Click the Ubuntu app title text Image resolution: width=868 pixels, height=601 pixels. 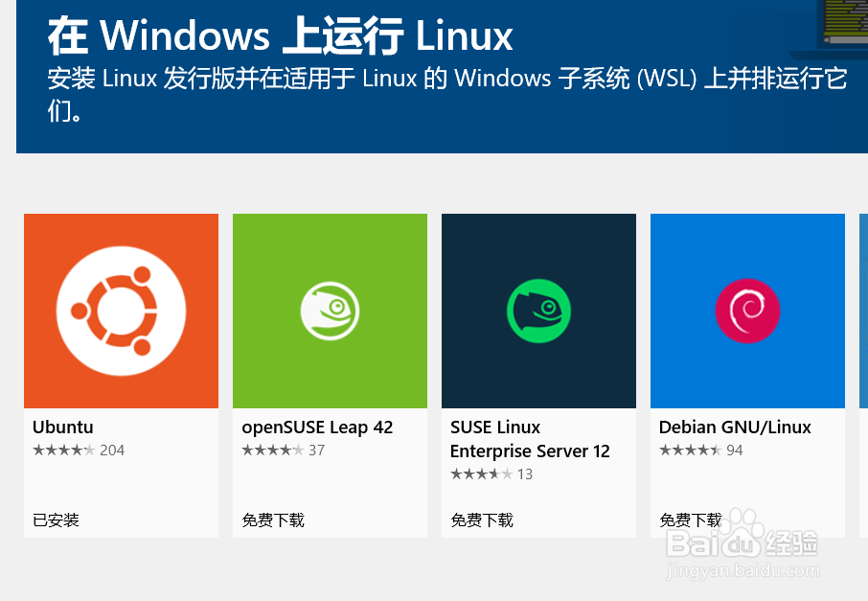coord(63,428)
